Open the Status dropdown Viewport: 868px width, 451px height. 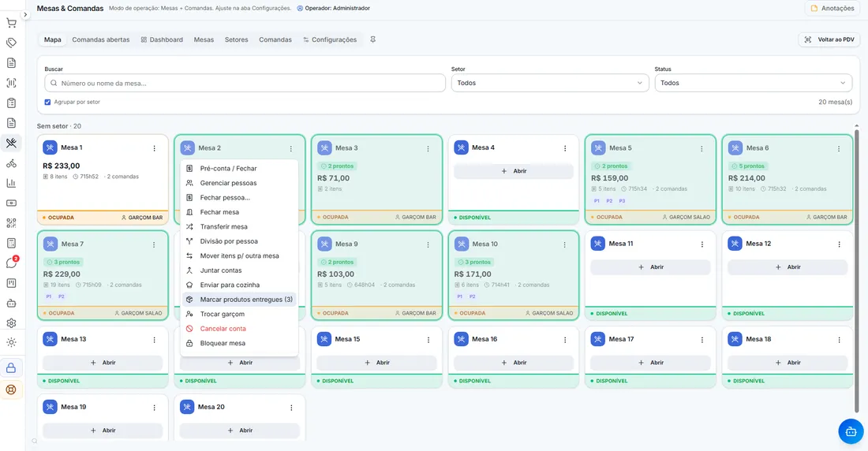754,83
